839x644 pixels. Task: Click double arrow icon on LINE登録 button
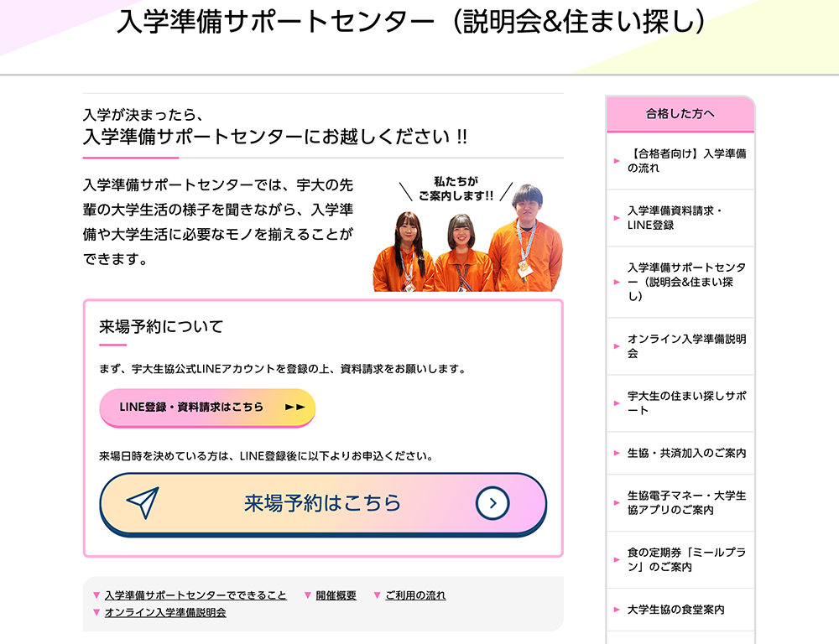(294, 408)
